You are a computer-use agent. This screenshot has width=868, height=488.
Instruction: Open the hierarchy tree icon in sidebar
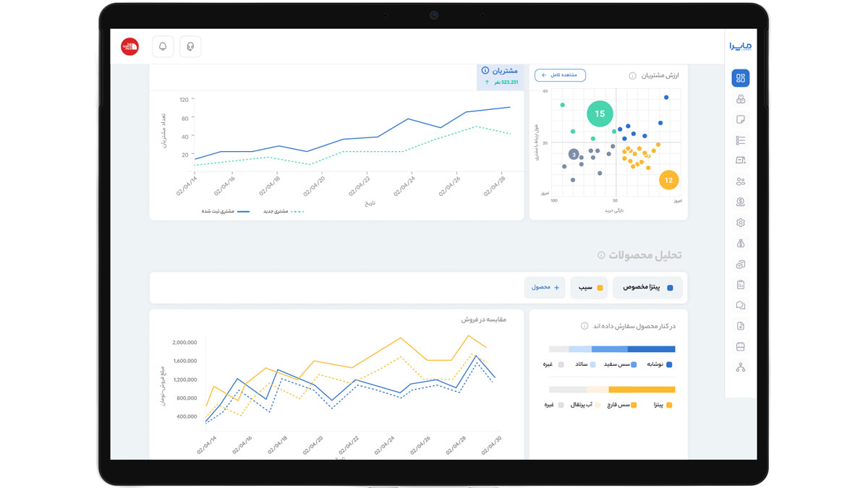click(740, 368)
